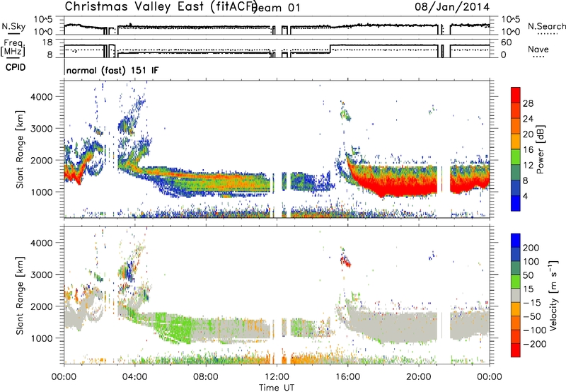Viewport: 566px width, 392px height.
Task: Select "Slant Range [km]" label of velocity panel
Action: (x=20, y=296)
